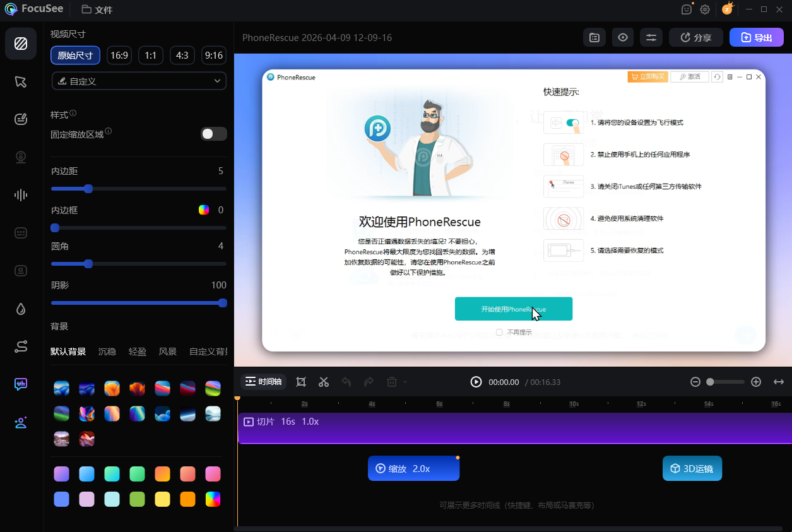The width and height of the screenshot is (792, 532).
Task: Switch to the 风景 background tab
Action: click(x=168, y=352)
